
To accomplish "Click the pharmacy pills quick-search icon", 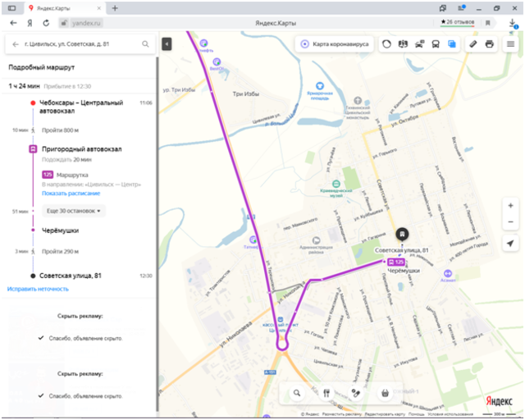I will 355,393.
